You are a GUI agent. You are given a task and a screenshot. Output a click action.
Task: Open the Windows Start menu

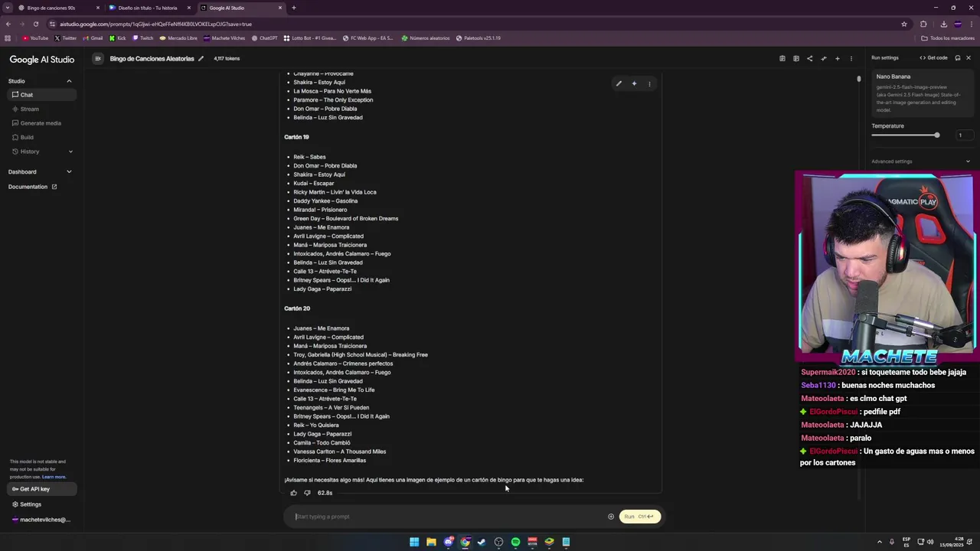point(414,542)
